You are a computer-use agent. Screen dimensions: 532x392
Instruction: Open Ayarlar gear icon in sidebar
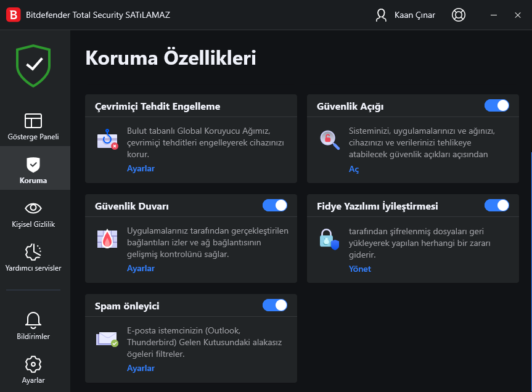coord(33,364)
